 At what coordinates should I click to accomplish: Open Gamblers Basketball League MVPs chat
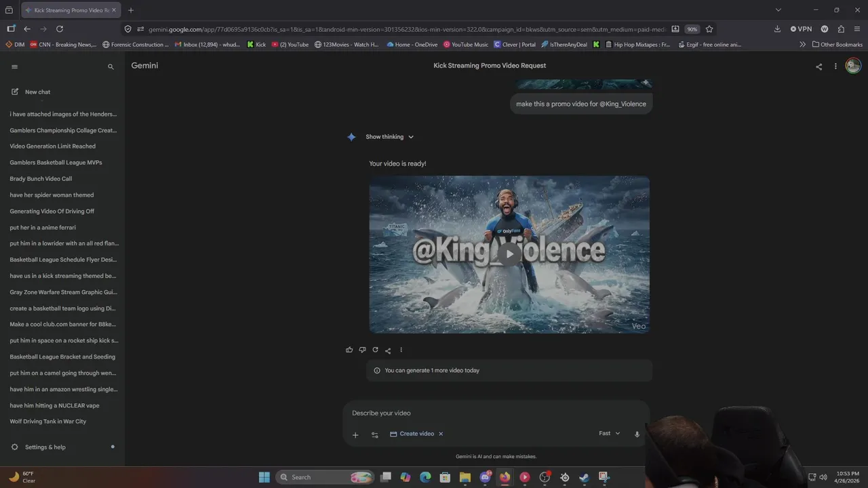tap(56, 163)
